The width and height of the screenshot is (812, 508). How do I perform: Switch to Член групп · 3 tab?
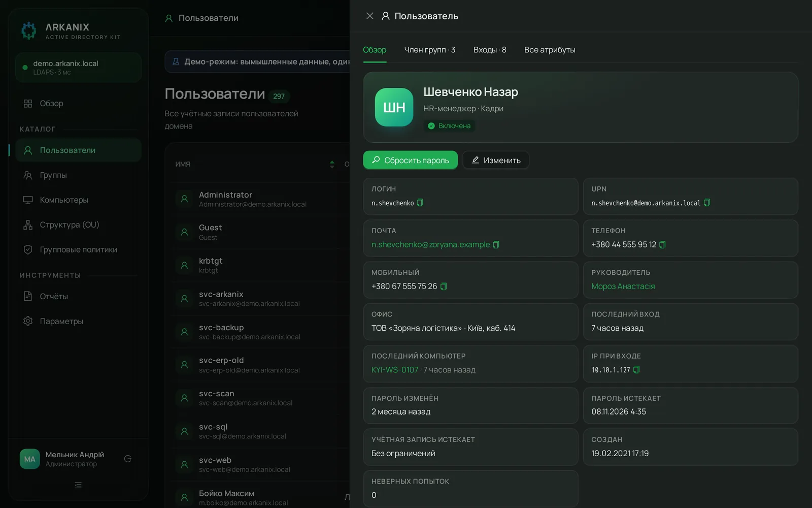[429, 50]
